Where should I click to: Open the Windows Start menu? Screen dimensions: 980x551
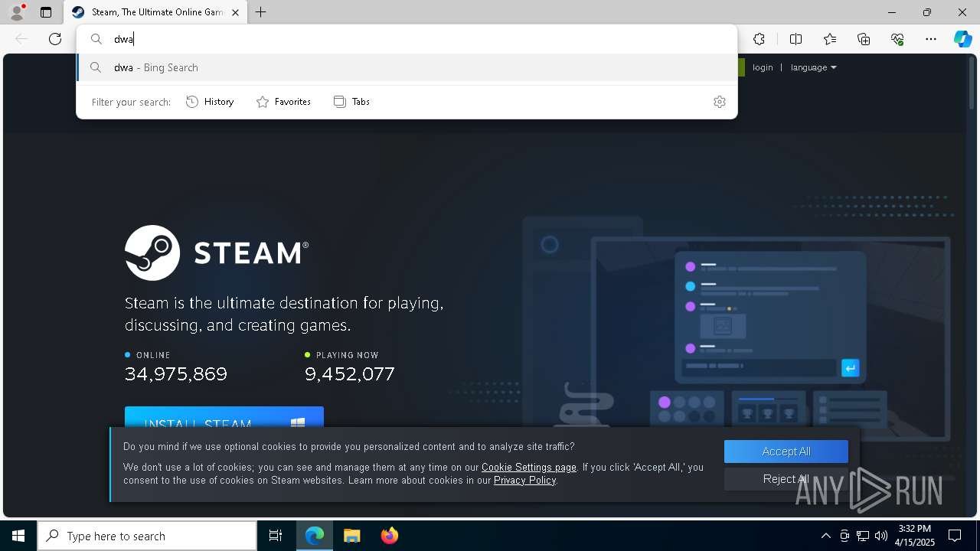coord(18,536)
